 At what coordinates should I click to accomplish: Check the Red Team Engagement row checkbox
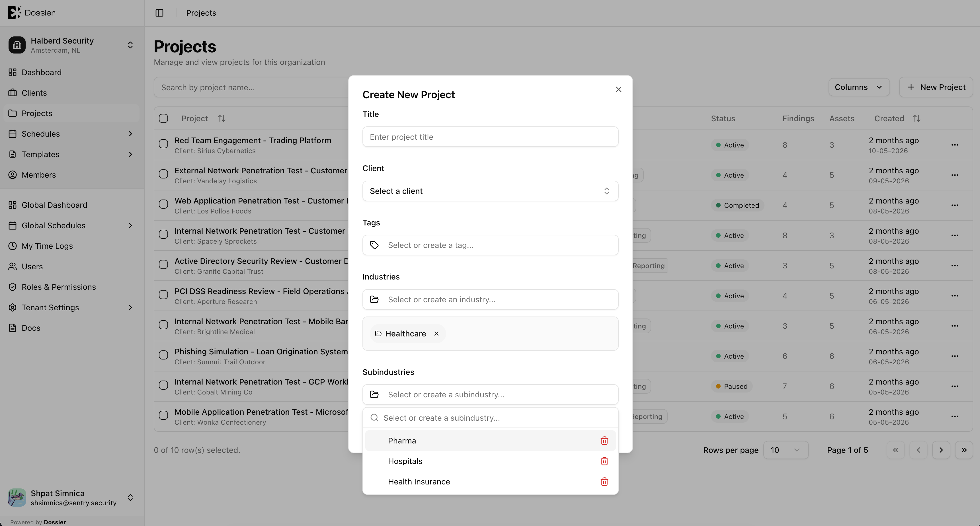[164, 144]
